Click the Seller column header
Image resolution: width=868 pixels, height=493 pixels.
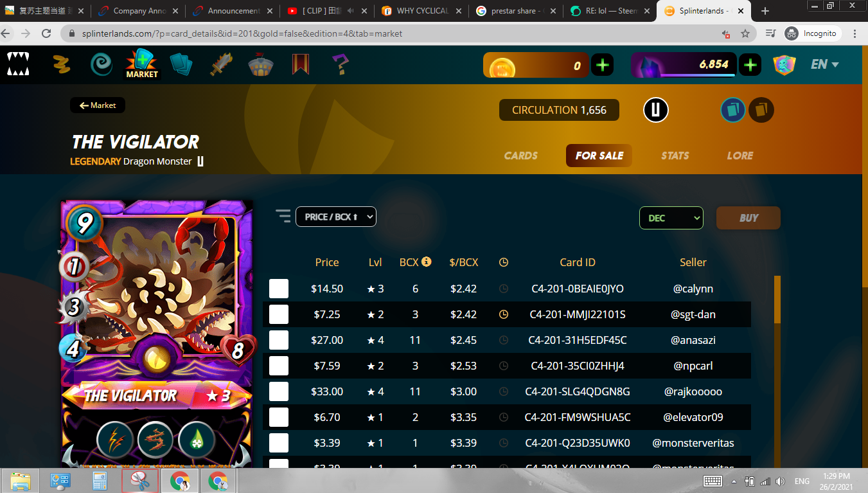pos(693,262)
